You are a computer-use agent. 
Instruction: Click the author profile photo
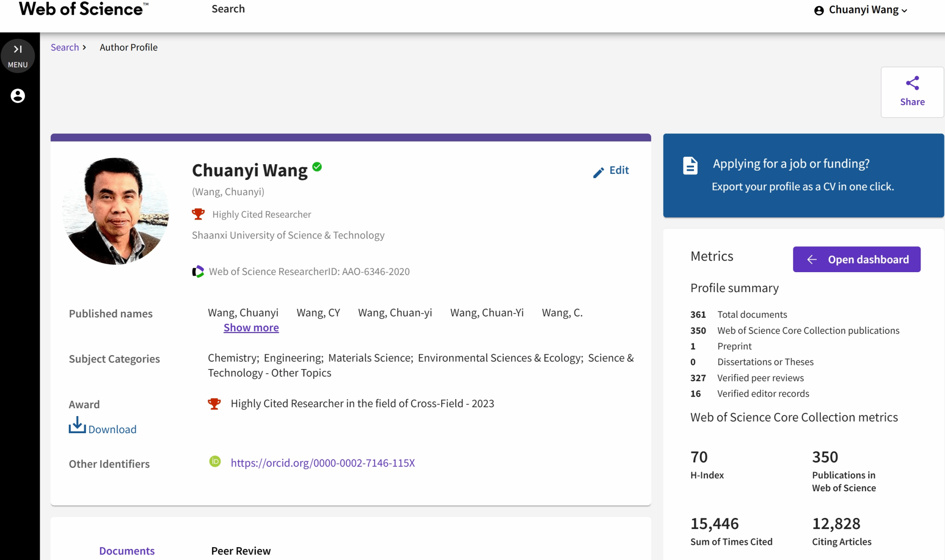click(115, 211)
